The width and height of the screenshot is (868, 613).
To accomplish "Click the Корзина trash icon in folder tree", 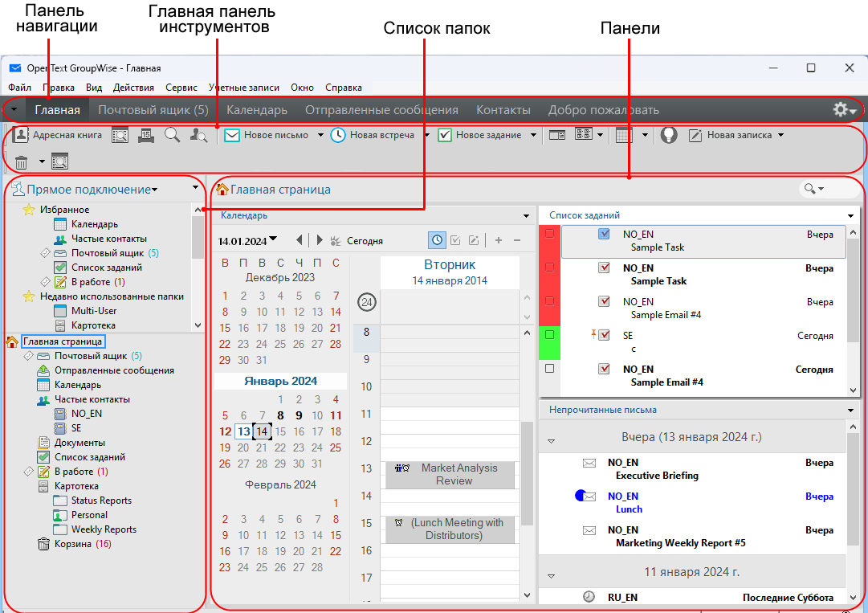I will point(43,544).
